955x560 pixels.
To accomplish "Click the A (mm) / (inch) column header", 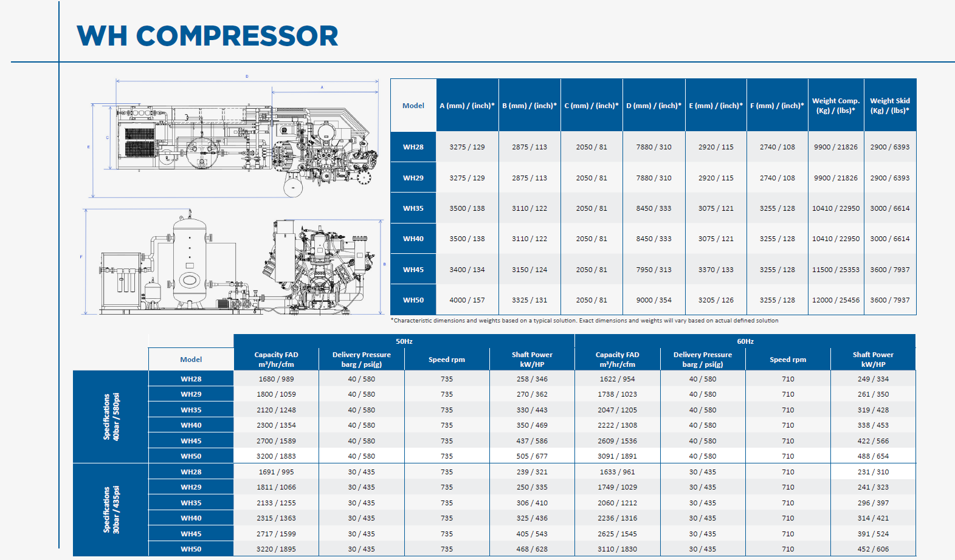I will pyautogui.click(x=467, y=106).
